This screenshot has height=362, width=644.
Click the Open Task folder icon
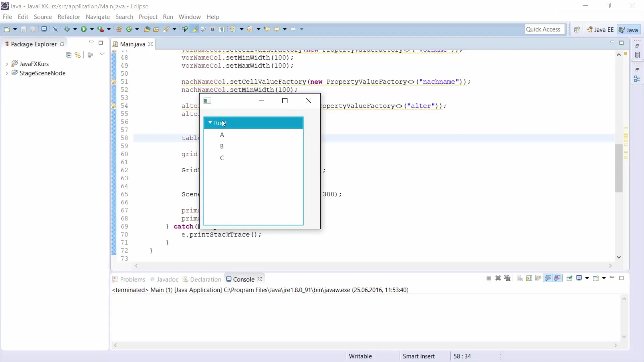156,29
